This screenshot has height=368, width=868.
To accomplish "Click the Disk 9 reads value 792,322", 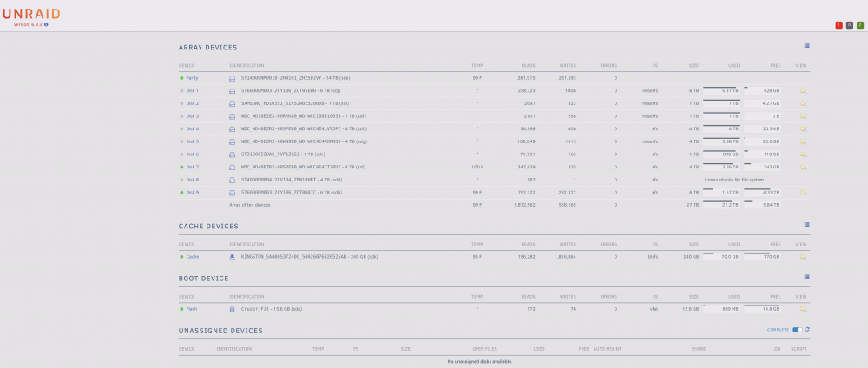I will click(x=525, y=193).
